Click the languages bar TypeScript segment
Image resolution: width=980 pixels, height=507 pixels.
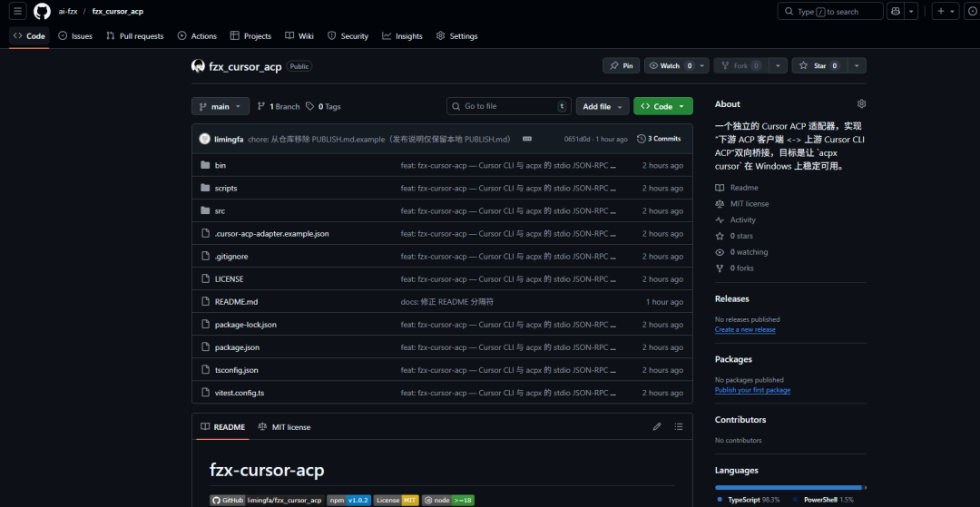coord(789,487)
